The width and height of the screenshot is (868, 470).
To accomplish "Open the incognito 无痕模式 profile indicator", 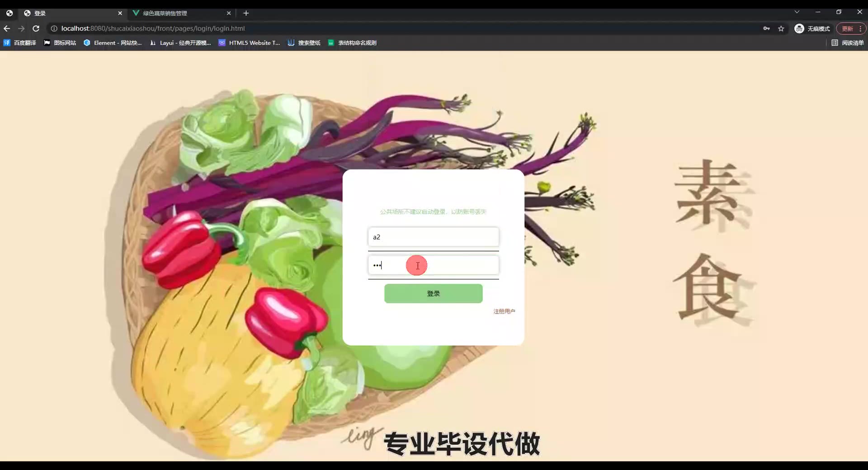I will click(812, 28).
